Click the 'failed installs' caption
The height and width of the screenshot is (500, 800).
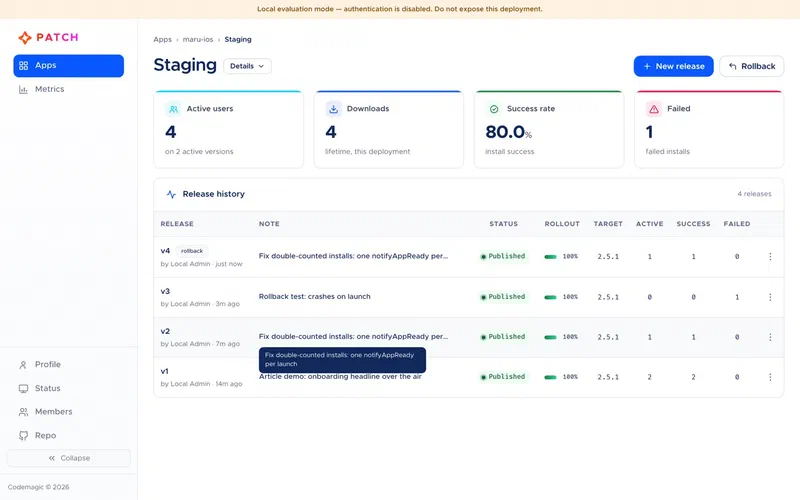tap(667, 152)
